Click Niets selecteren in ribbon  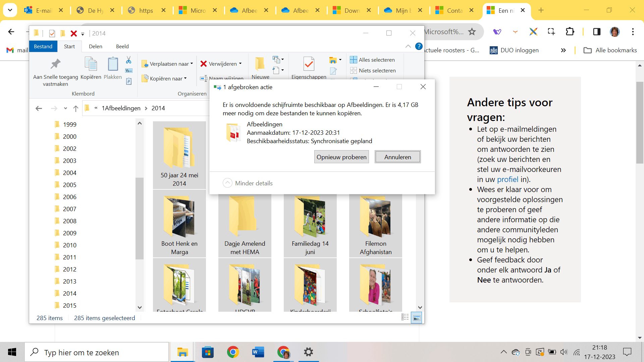point(373,70)
